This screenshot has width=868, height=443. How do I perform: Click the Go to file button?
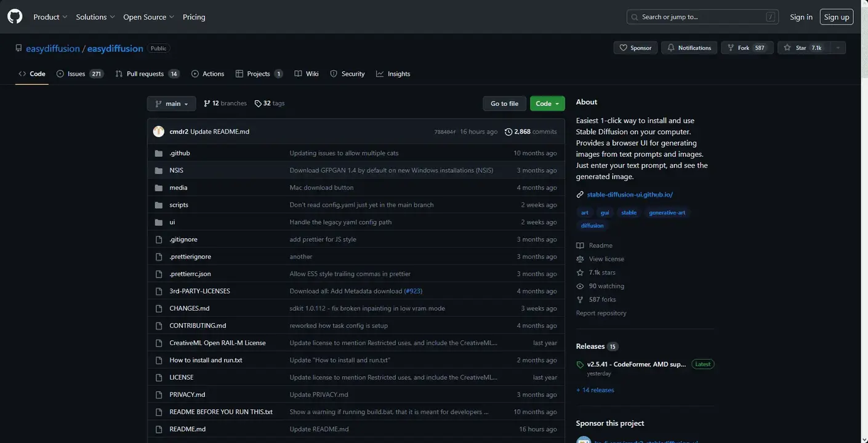[x=504, y=103]
